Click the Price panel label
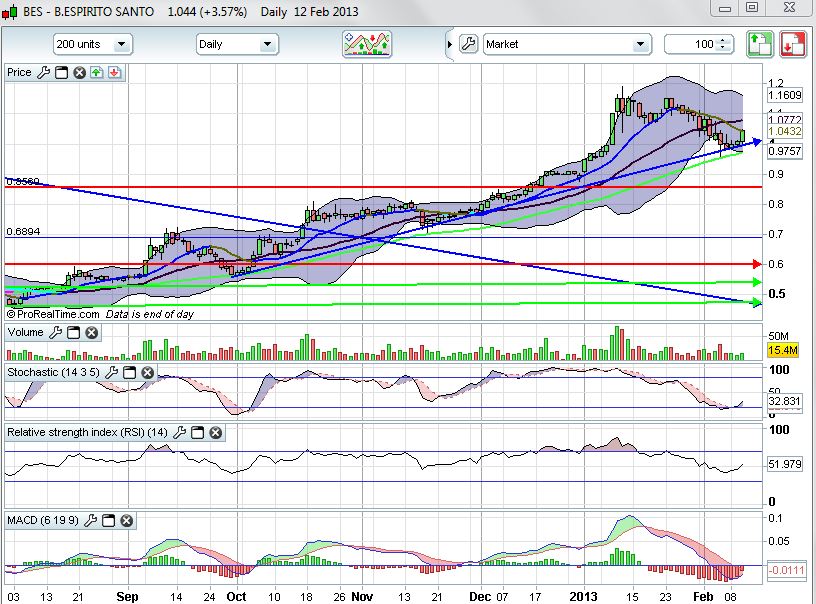816x604 pixels. tap(19, 72)
